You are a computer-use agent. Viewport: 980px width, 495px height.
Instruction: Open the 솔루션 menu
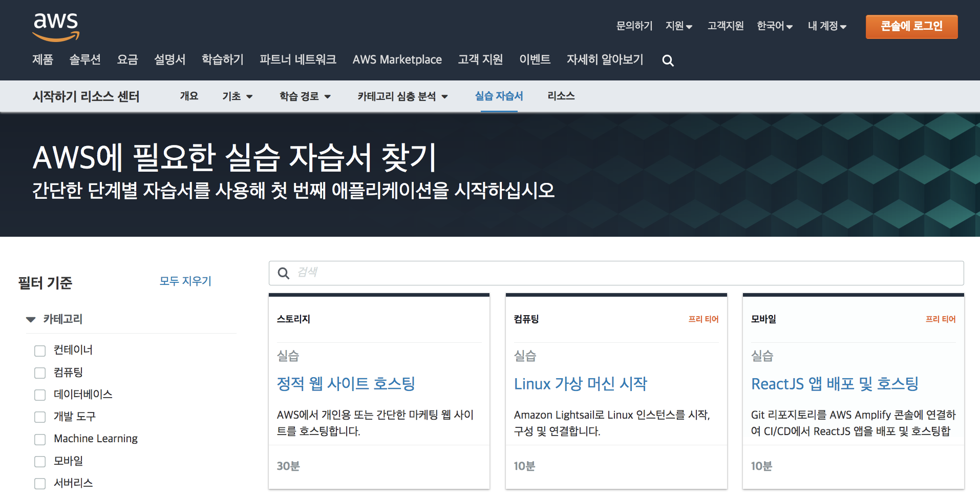coord(85,59)
